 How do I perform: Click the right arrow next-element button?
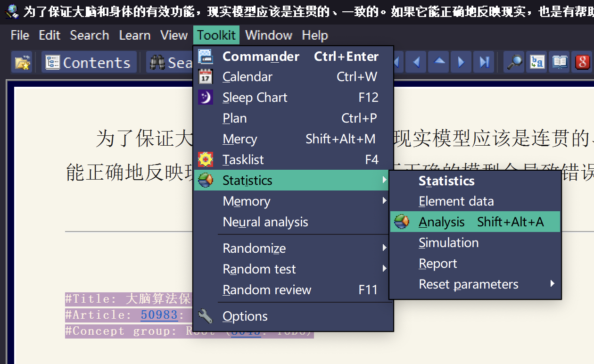pos(461,62)
